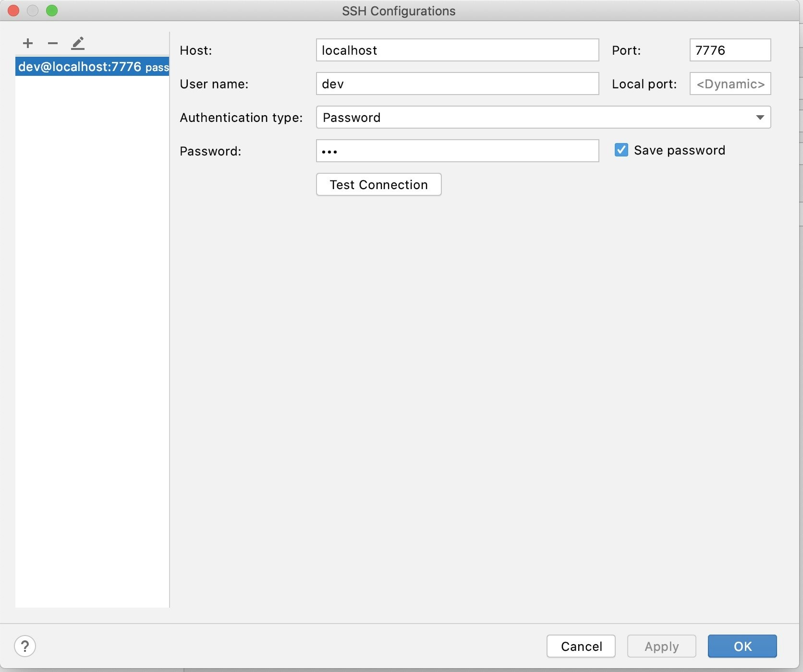Click the Local port Dynamic field
The width and height of the screenshot is (803, 672).
point(730,84)
